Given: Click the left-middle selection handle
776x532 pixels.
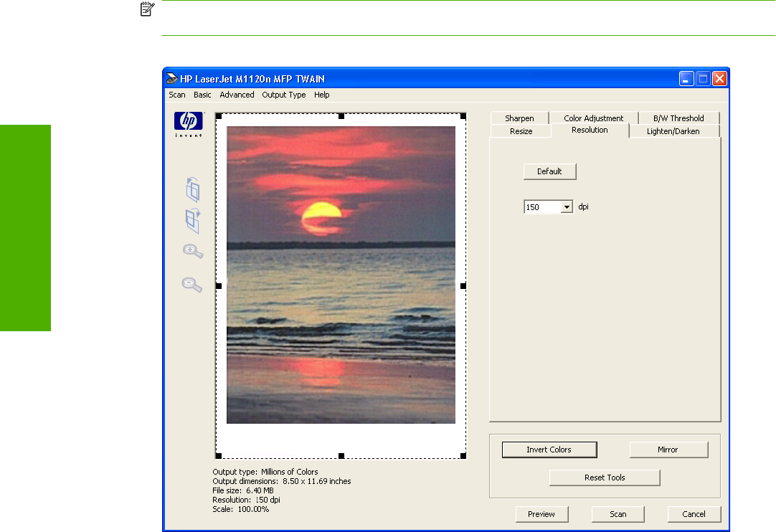Looking at the screenshot, I should [x=219, y=285].
